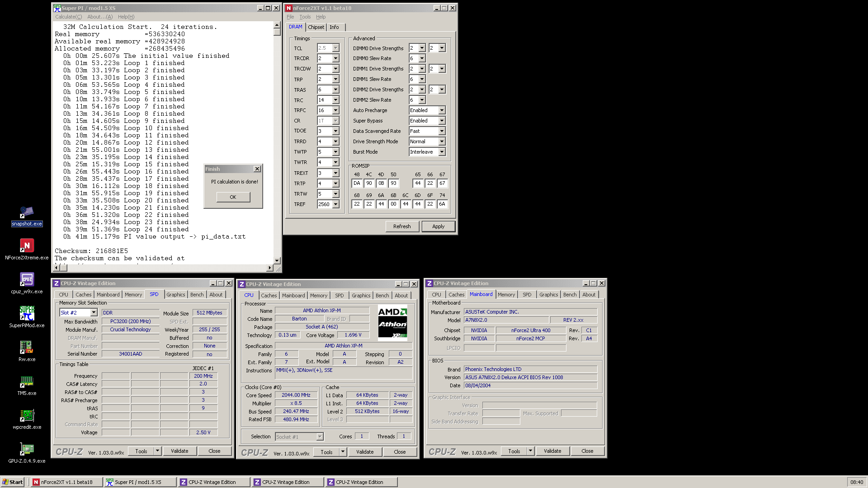This screenshot has height=488, width=868.
Task: Open the TRAS timing dropdown
Action: pos(335,89)
